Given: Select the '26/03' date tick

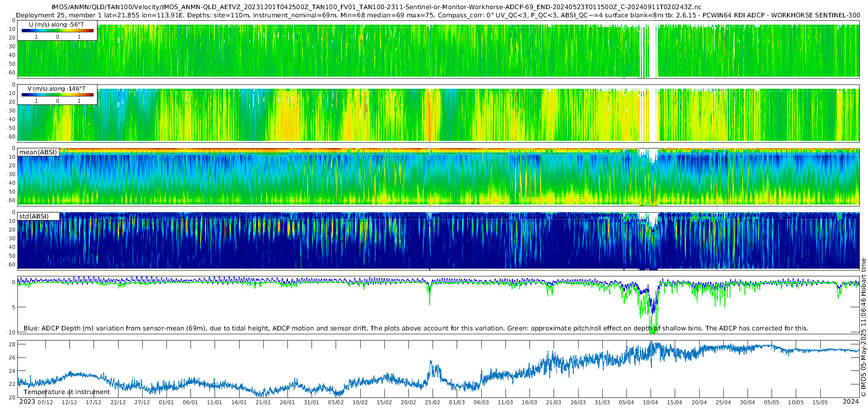Looking at the screenshot, I should (578, 403).
